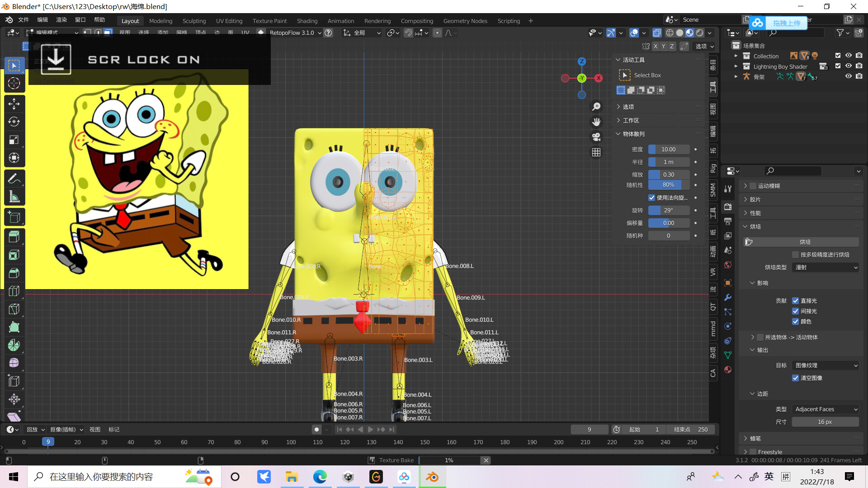The height and width of the screenshot is (488, 868).
Task: Select the Knife tool
Action: click(x=14, y=309)
